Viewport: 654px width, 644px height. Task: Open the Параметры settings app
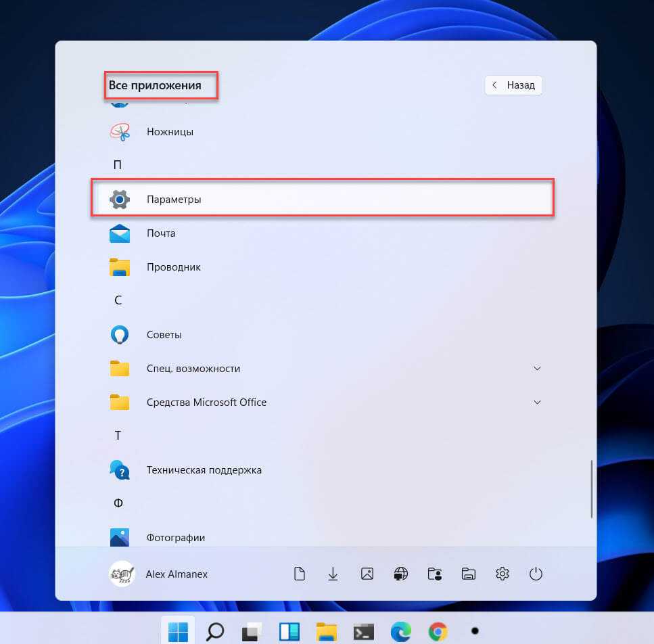(174, 200)
